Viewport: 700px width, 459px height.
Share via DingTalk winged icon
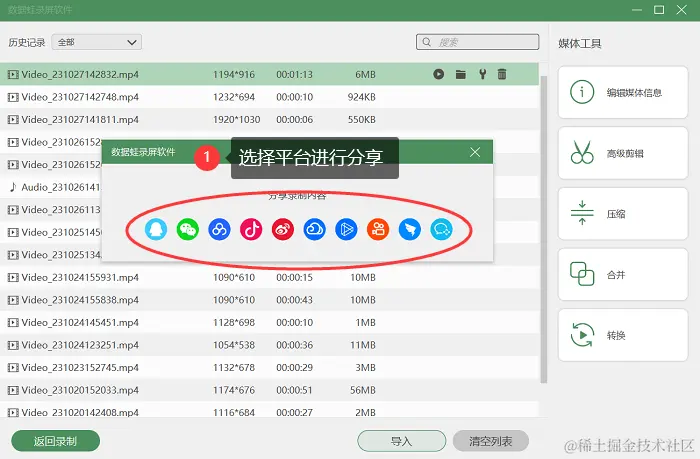(409, 230)
